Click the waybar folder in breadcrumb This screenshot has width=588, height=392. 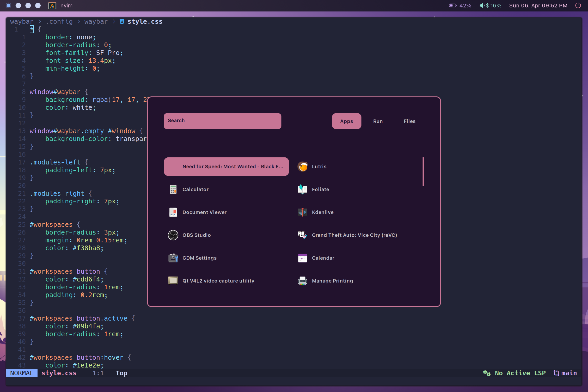(96, 21)
